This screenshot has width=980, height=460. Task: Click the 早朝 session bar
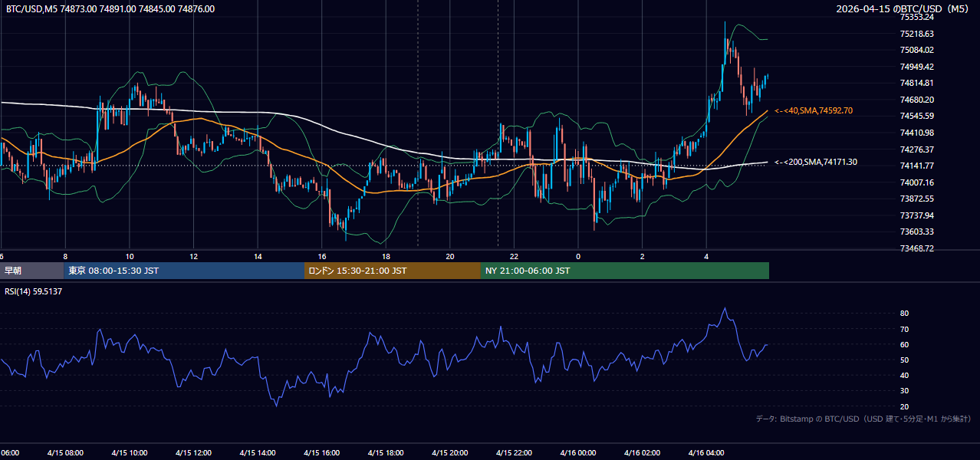(x=31, y=271)
